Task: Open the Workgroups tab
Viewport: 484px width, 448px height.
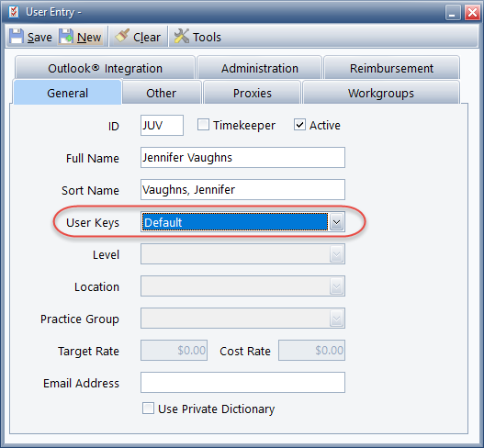Action: point(381,93)
